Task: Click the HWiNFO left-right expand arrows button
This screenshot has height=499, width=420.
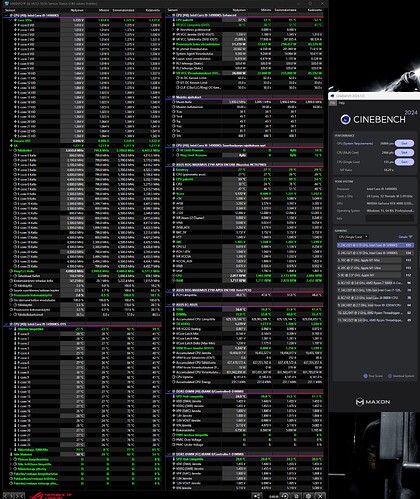Action: [8, 496]
